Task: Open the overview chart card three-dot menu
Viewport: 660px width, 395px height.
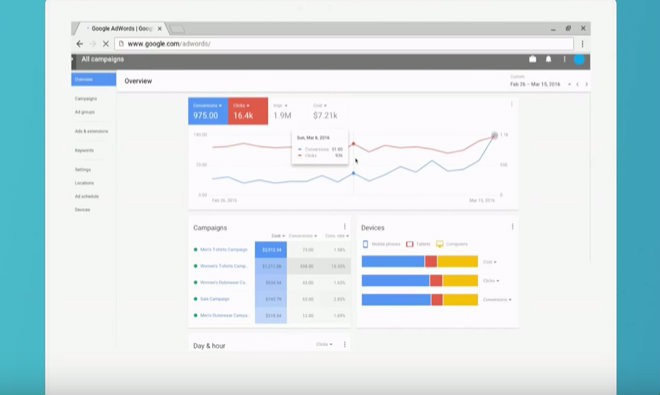Action: click(x=512, y=104)
